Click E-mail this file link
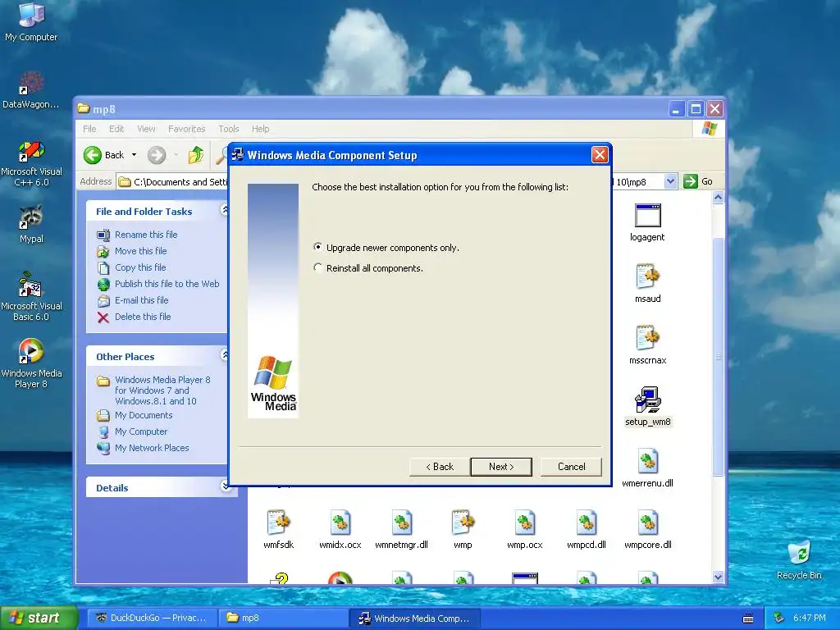 tap(141, 300)
